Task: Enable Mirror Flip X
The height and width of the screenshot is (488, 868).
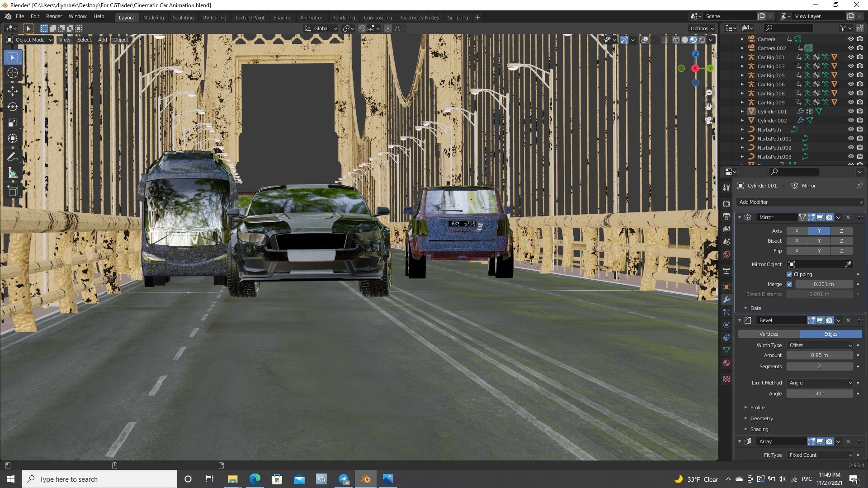Action: point(797,251)
